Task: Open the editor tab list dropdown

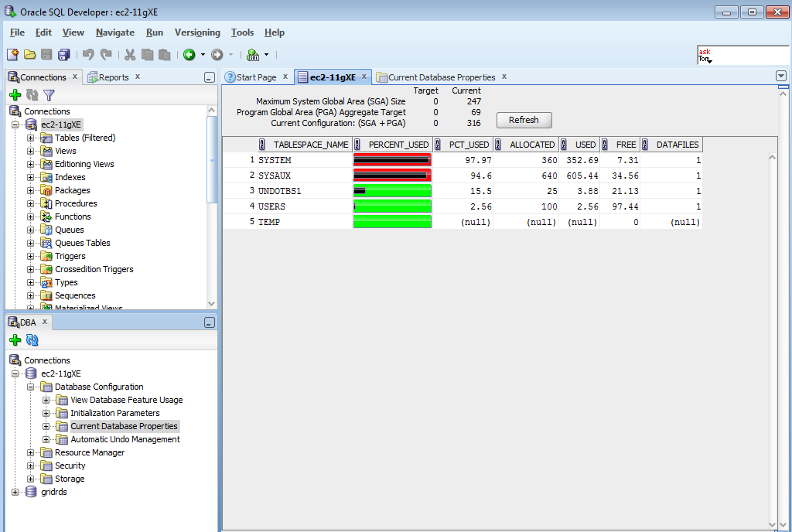Action: tap(781, 77)
